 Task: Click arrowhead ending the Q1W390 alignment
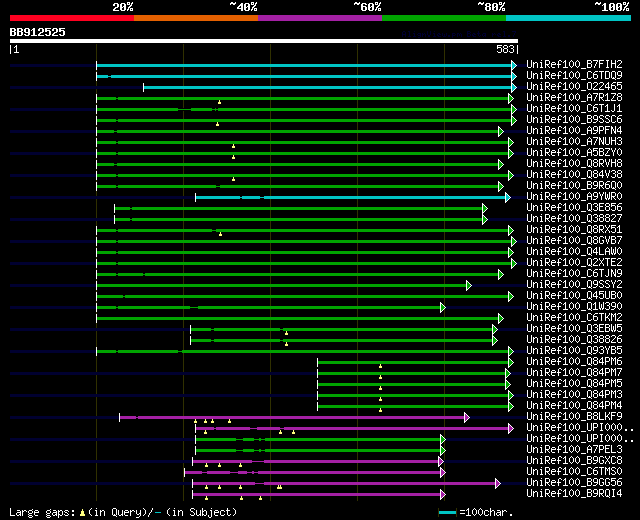pos(443,308)
